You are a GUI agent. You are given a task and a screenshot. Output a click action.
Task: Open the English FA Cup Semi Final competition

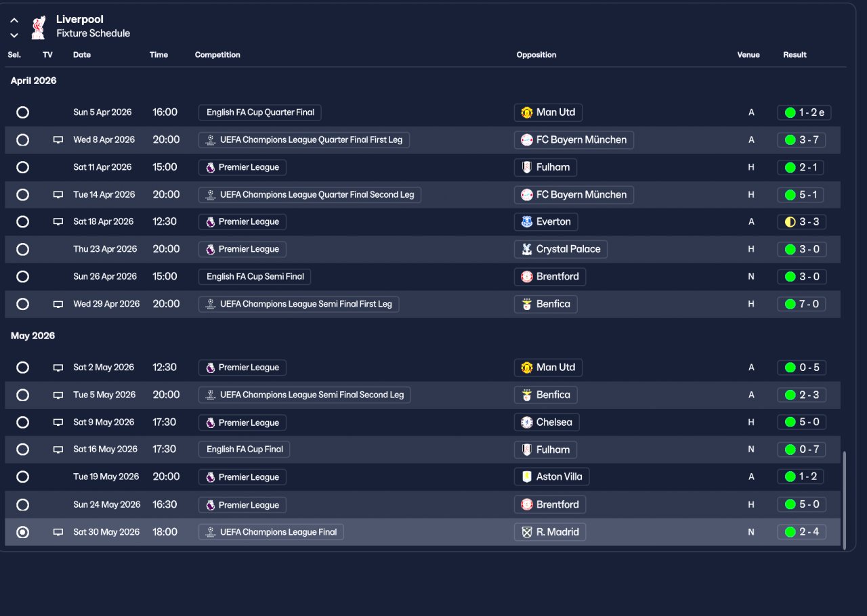pyautogui.click(x=255, y=277)
